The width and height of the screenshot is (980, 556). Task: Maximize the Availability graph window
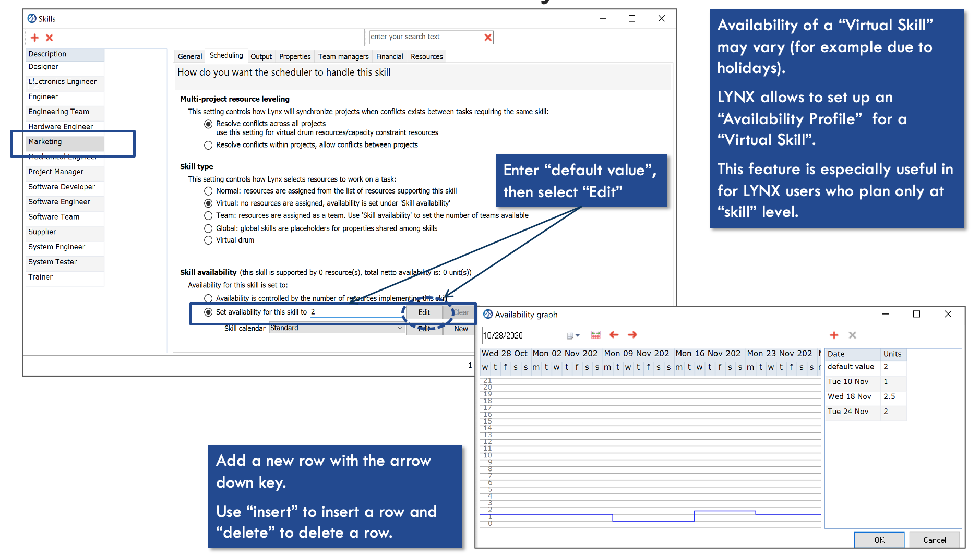916,314
